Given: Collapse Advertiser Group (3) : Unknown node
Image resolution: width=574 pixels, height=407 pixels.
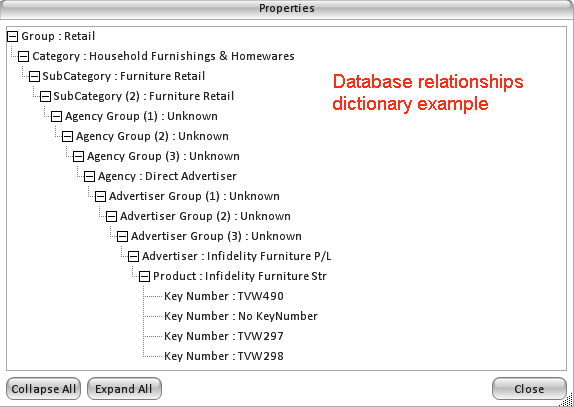Looking at the screenshot, I should coord(122,236).
